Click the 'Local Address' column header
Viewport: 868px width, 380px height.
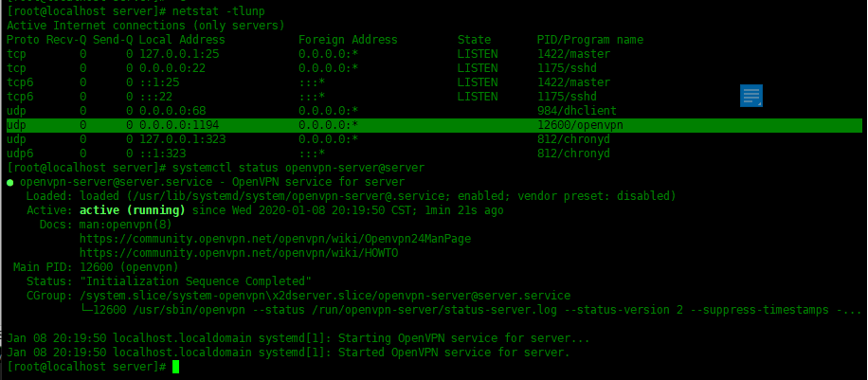tap(182, 40)
